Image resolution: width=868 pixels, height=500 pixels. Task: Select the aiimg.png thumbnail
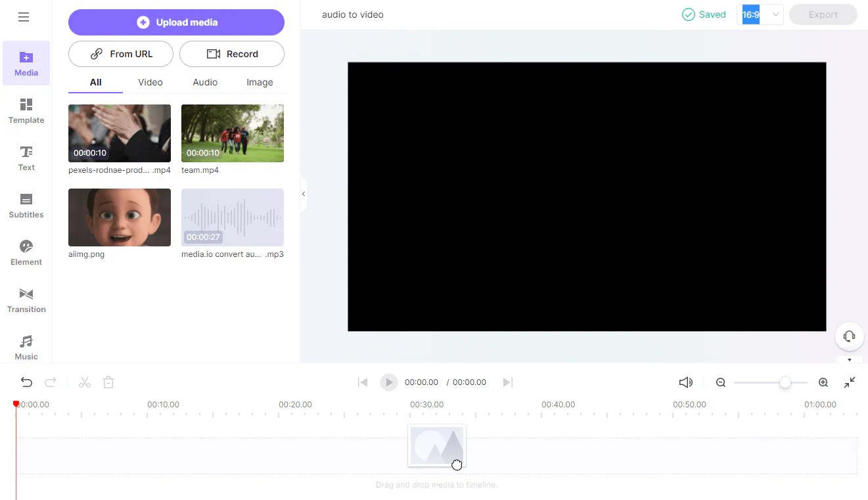pos(119,217)
